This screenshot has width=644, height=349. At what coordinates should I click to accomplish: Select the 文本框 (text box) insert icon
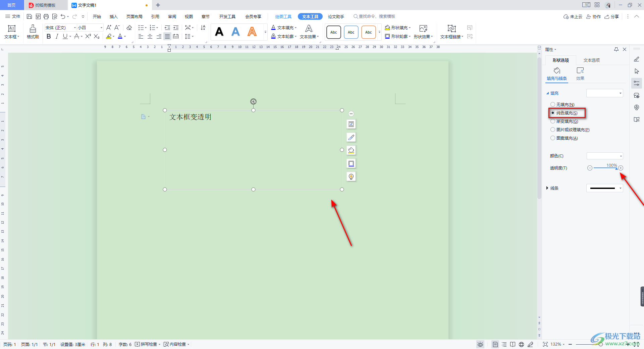[11, 32]
